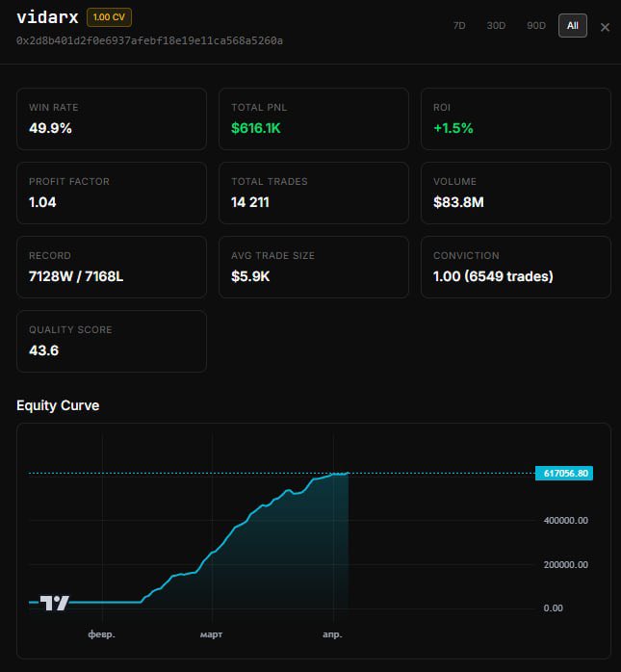Click the Volume $83.8M value
Viewport: 621px width, 672px height.
(x=458, y=202)
